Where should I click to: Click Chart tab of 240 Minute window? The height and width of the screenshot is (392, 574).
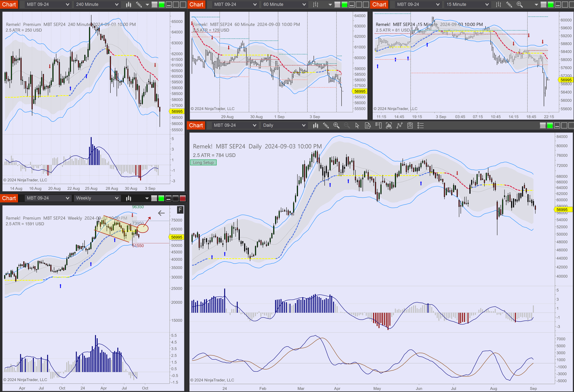coord(9,4)
